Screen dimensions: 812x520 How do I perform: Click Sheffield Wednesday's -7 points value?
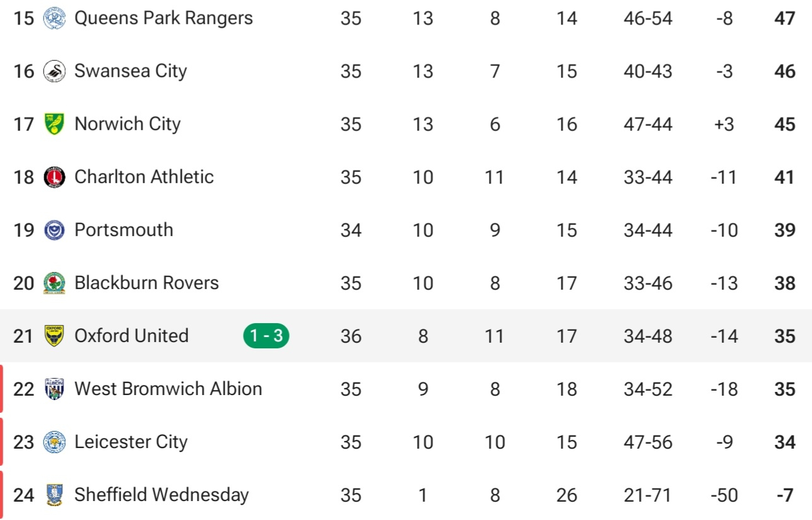785,495
